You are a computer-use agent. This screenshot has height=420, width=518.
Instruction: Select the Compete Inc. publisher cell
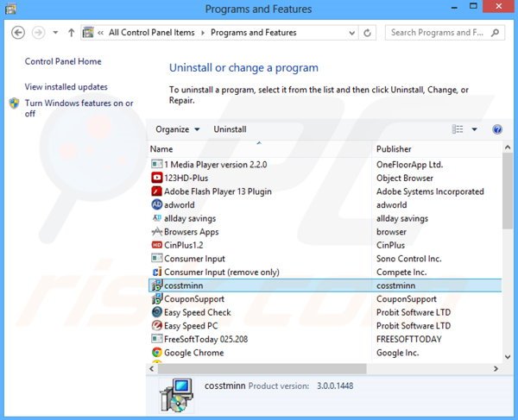(x=401, y=273)
